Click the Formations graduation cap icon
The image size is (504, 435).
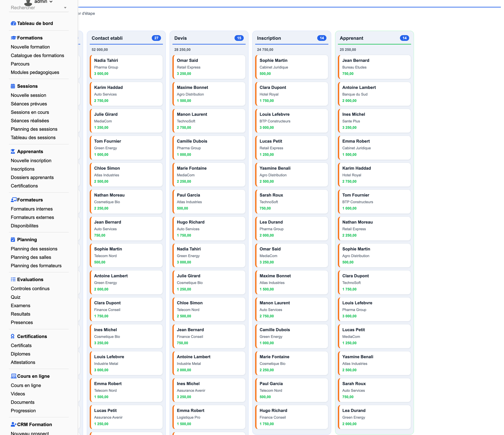tap(13, 38)
